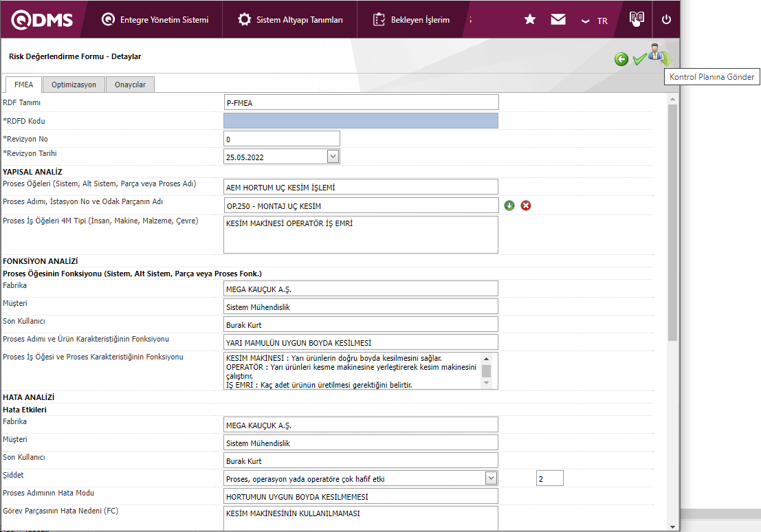Open Entegre Yönetim Sistemi menu

click(155, 20)
